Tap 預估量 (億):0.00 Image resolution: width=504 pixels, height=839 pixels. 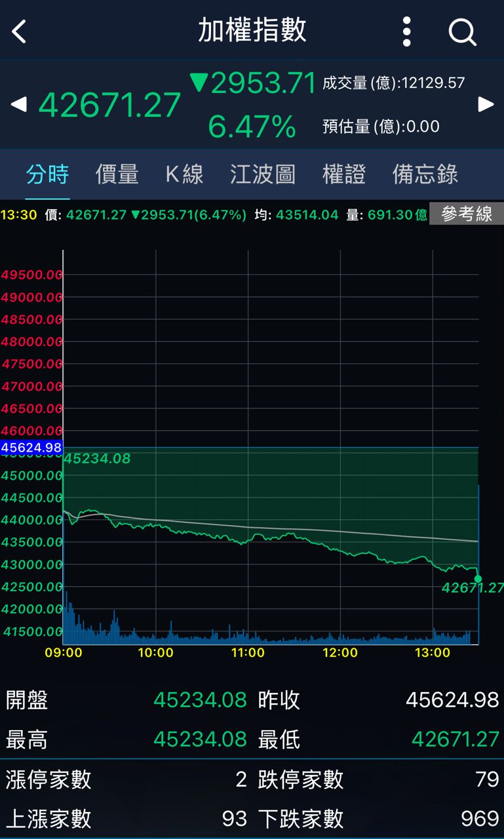pos(381,127)
